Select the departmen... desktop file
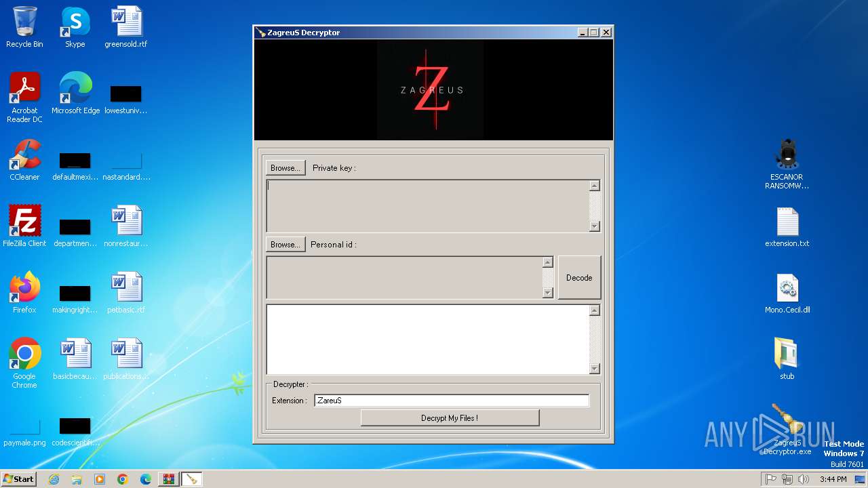 pyautogui.click(x=75, y=231)
